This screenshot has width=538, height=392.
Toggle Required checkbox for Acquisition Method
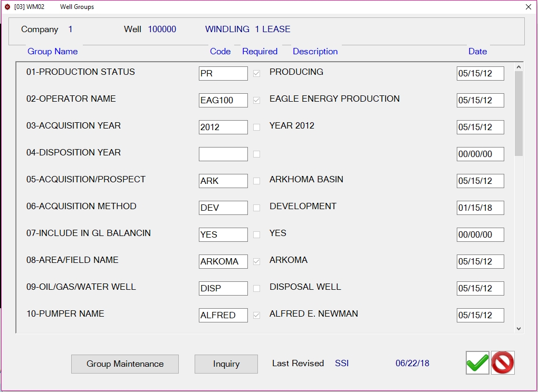pyautogui.click(x=256, y=208)
